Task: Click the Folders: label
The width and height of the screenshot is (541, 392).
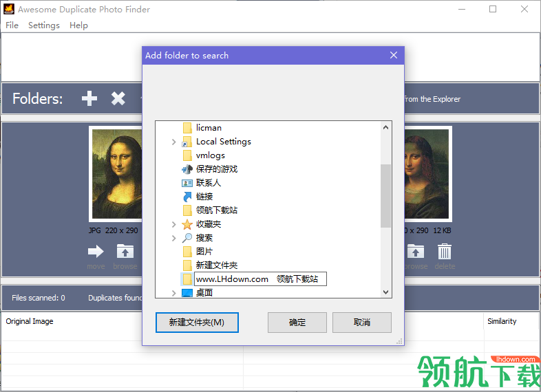Action: click(x=38, y=98)
